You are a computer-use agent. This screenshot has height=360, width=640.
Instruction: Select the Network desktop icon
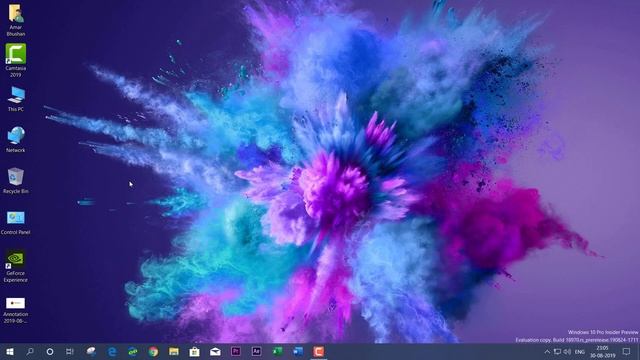tap(16, 140)
